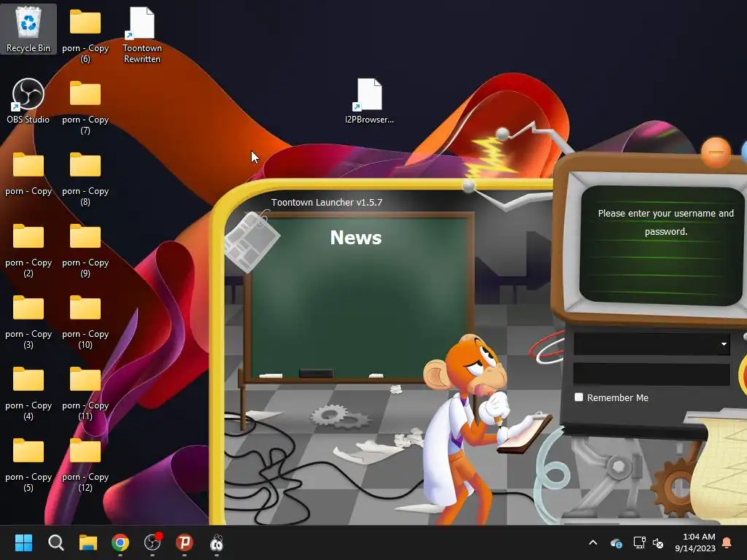Click the News heading on chalkboard
Viewport: 747px width, 560px height.
coord(356,237)
